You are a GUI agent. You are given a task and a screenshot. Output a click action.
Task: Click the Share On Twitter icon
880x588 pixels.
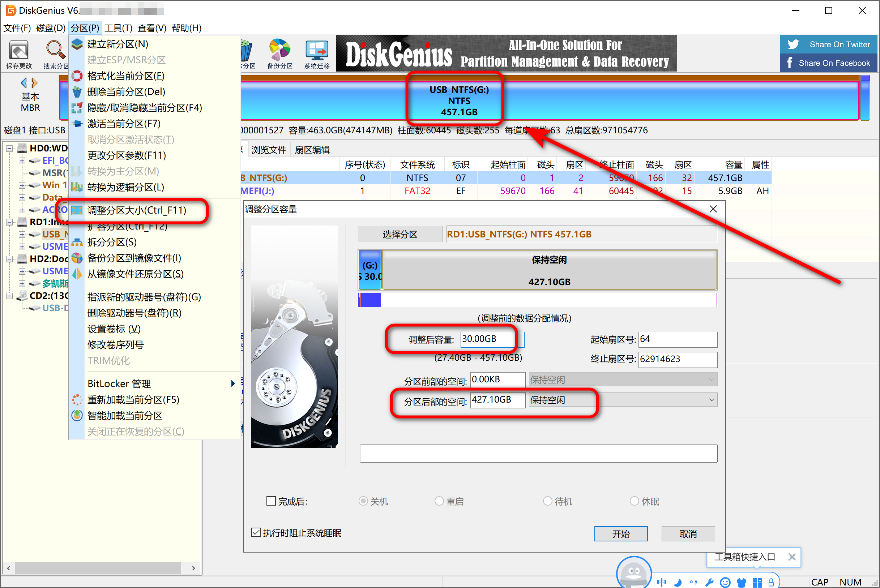click(x=793, y=44)
